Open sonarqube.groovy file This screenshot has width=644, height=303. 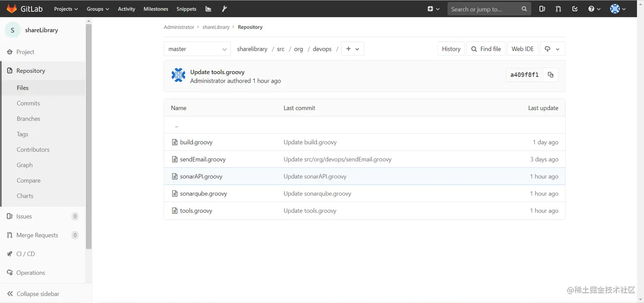point(203,193)
